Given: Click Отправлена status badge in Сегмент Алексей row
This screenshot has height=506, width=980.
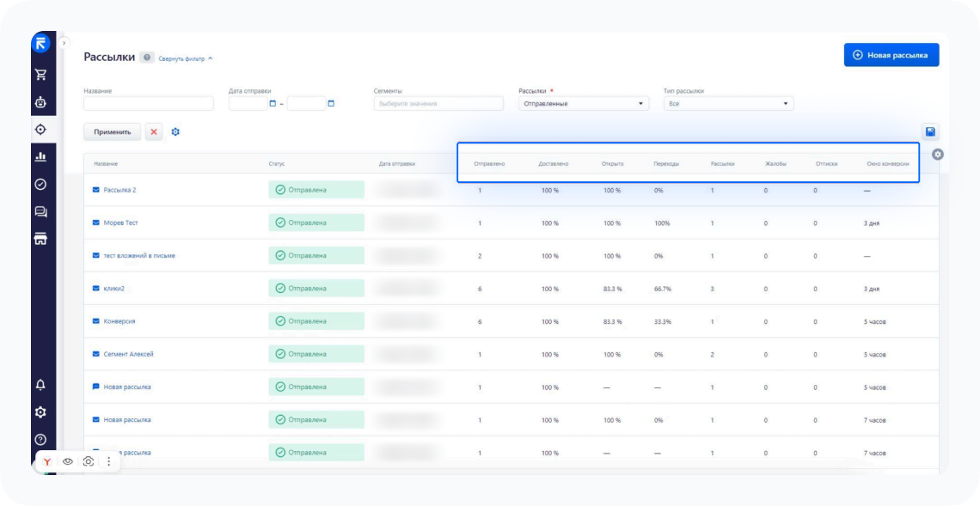Looking at the screenshot, I should (x=316, y=354).
